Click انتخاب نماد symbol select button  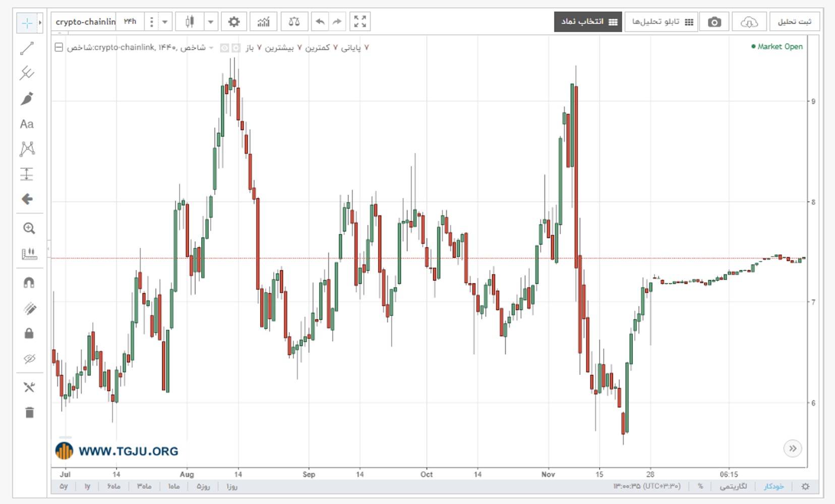(x=588, y=22)
